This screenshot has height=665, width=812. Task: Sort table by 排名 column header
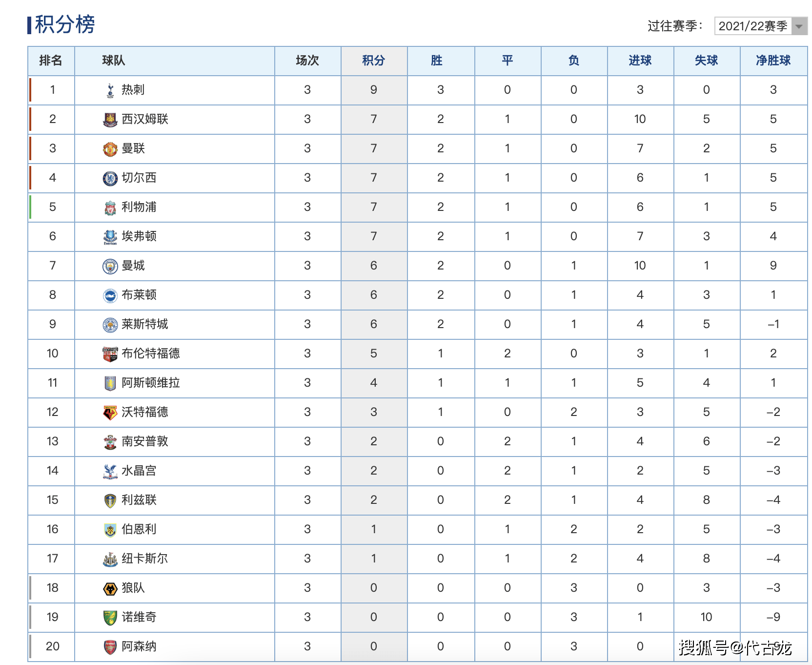click(x=51, y=61)
